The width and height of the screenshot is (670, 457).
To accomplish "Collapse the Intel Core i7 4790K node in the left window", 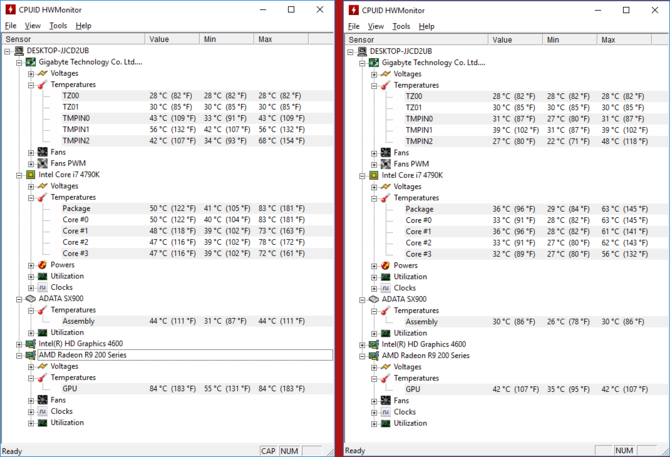I will tap(19, 175).
